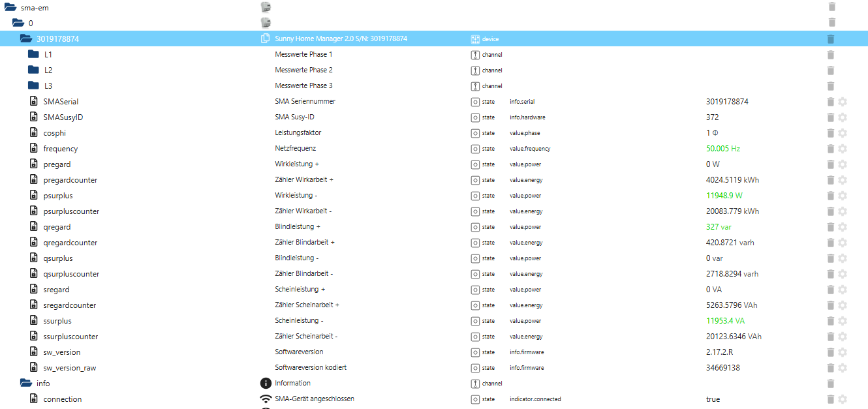Delete device 3019178874 via trash icon
This screenshot has height=409, width=868.
tap(831, 39)
